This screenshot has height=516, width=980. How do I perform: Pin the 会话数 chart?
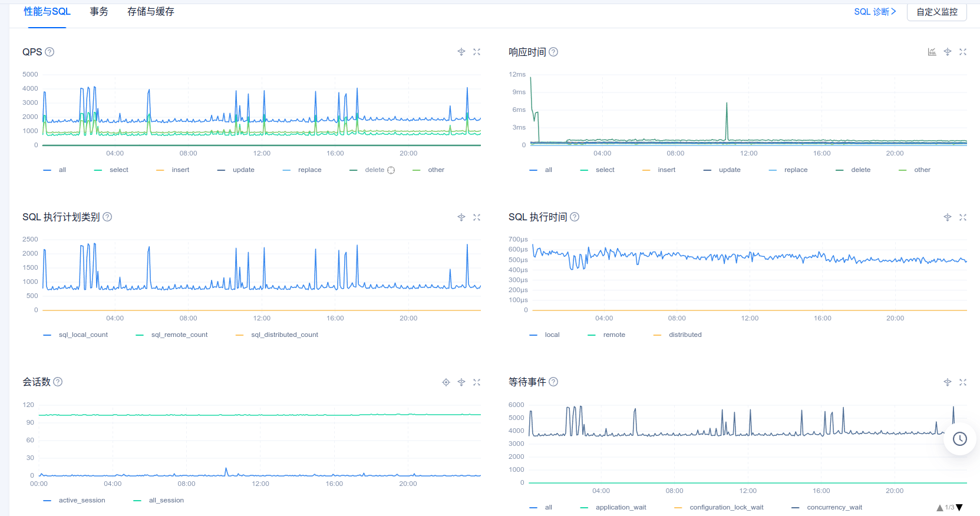(x=461, y=382)
